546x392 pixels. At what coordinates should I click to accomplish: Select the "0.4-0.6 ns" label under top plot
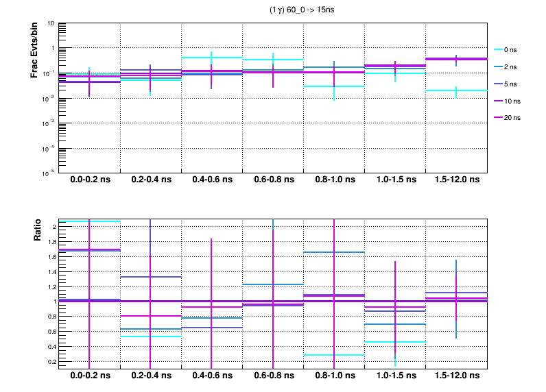[212, 180]
